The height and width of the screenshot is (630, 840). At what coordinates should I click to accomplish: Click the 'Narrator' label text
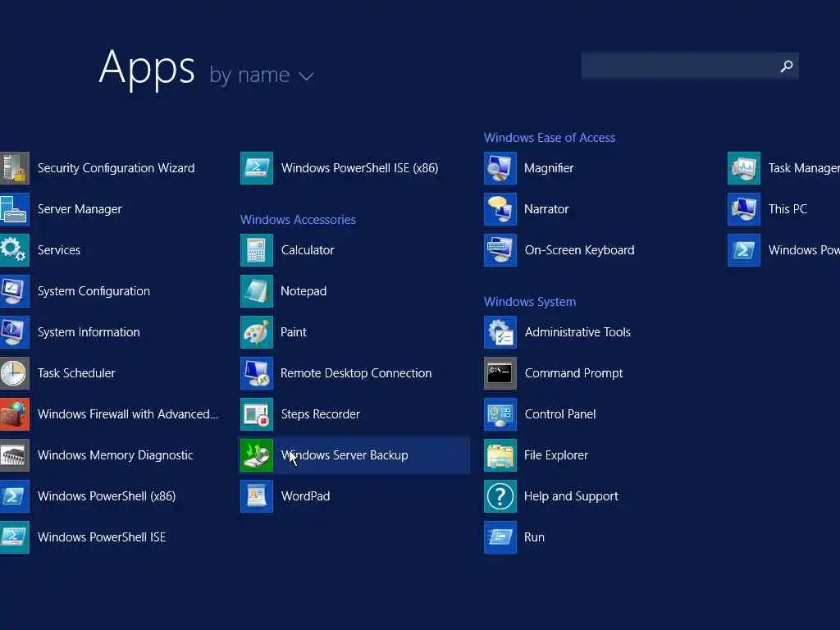tap(546, 209)
